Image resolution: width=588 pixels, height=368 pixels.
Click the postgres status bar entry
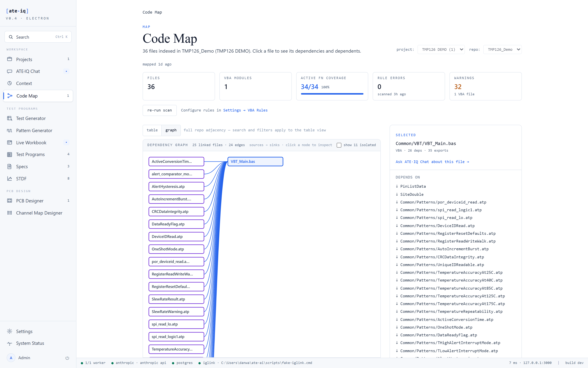point(182,363)
